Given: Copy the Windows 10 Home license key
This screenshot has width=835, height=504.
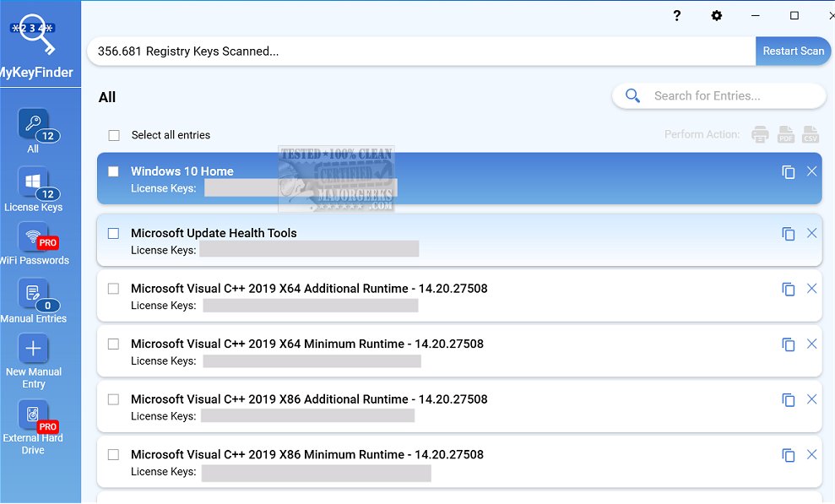Looking at the screenshot, I should (x=789, y=172).
